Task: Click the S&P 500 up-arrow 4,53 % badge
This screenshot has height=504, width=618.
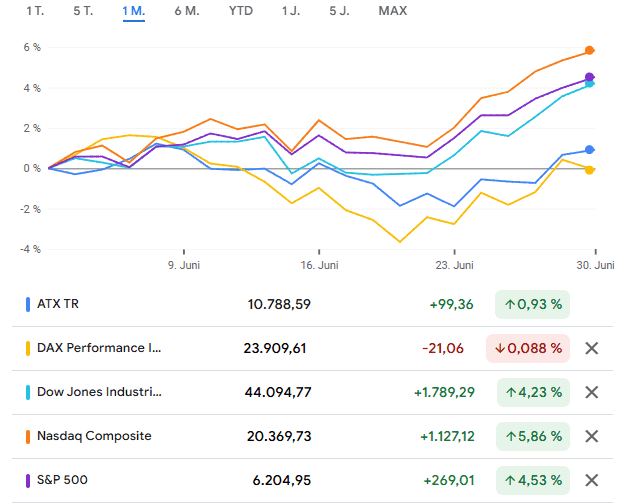Action: [x=533, y=481]
